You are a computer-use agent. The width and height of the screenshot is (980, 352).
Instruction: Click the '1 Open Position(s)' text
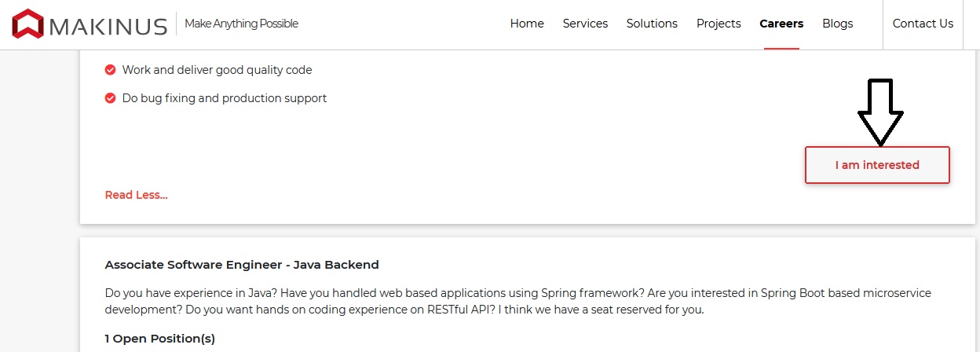[160, 339]
